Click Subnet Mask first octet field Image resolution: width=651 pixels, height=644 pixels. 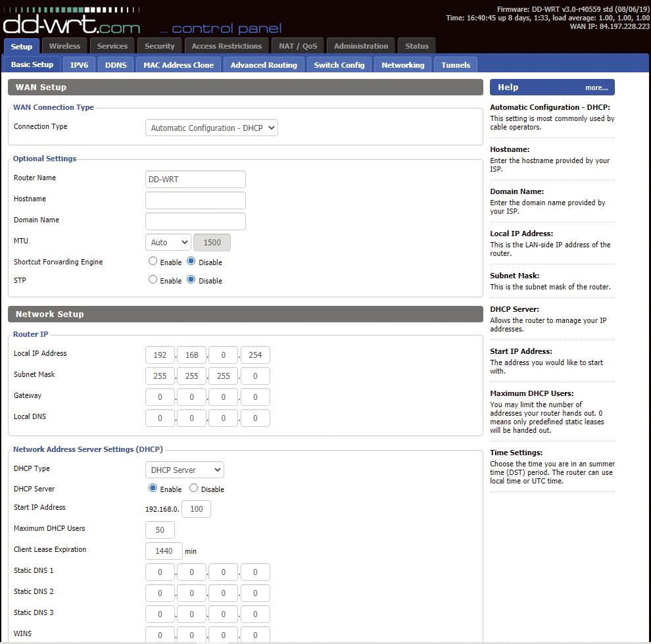[x=160, y=376]
